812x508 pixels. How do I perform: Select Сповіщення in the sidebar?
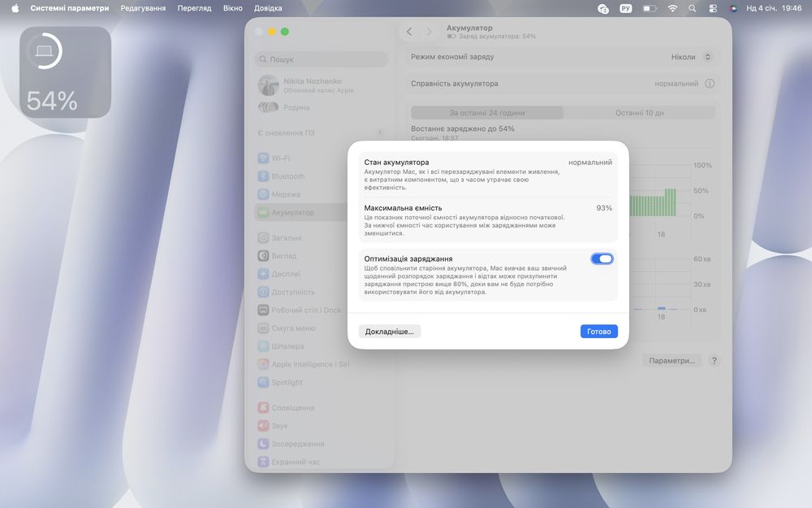[x=321, y=408]
